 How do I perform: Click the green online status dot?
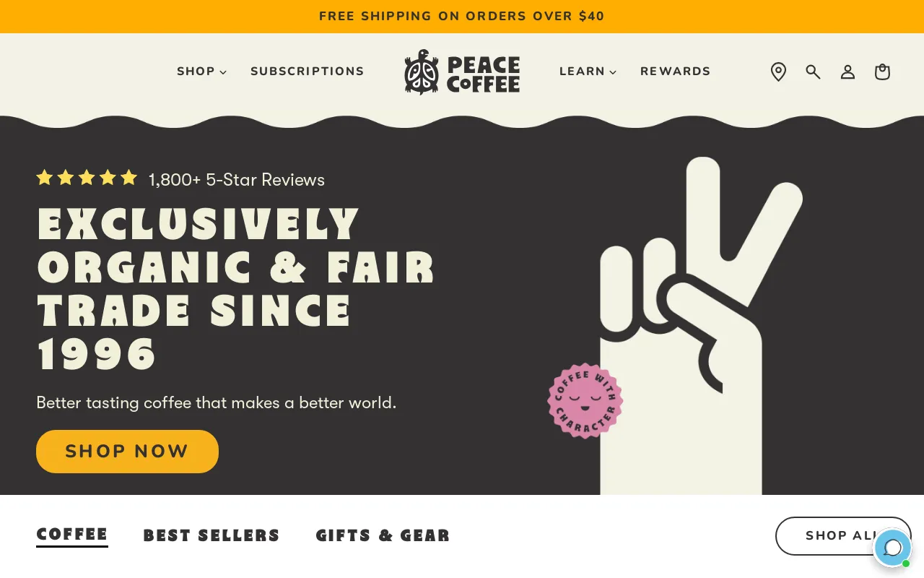coord(905,563)
